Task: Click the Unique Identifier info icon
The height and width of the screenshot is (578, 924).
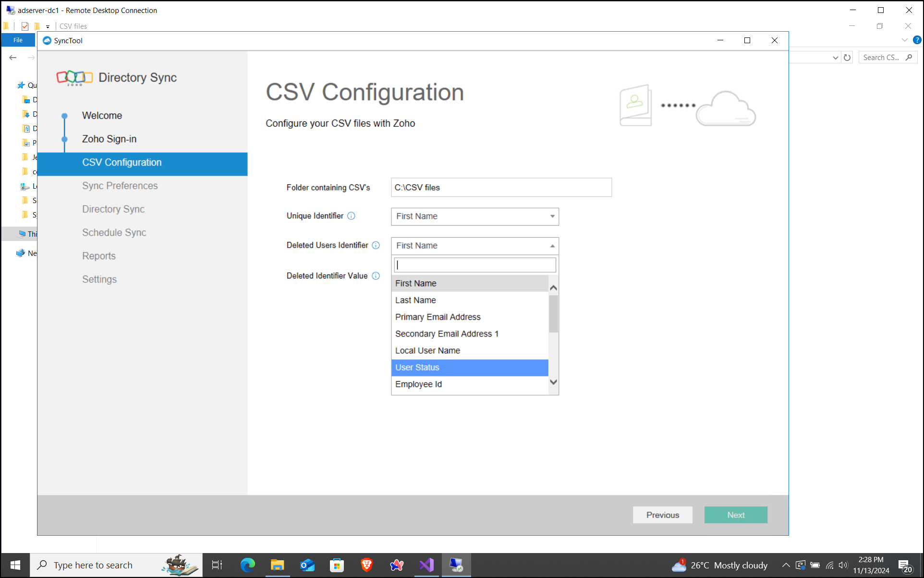Action: coord(351,216)
